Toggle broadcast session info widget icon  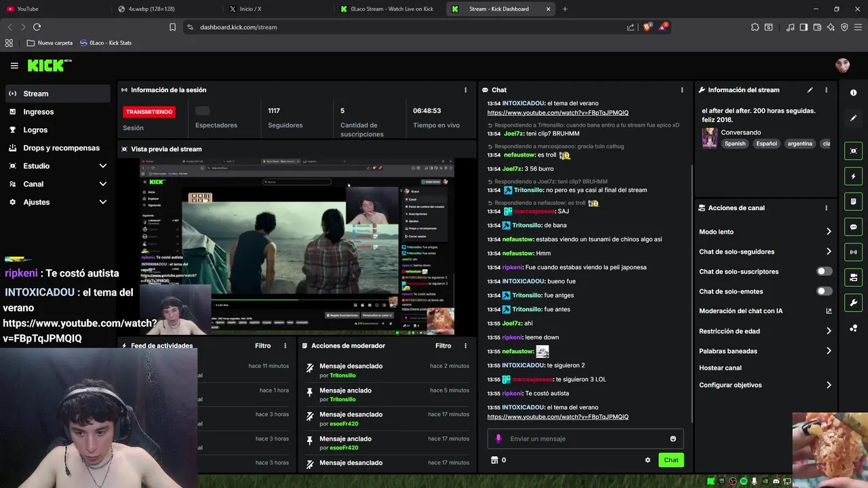(x=853, y=252)
